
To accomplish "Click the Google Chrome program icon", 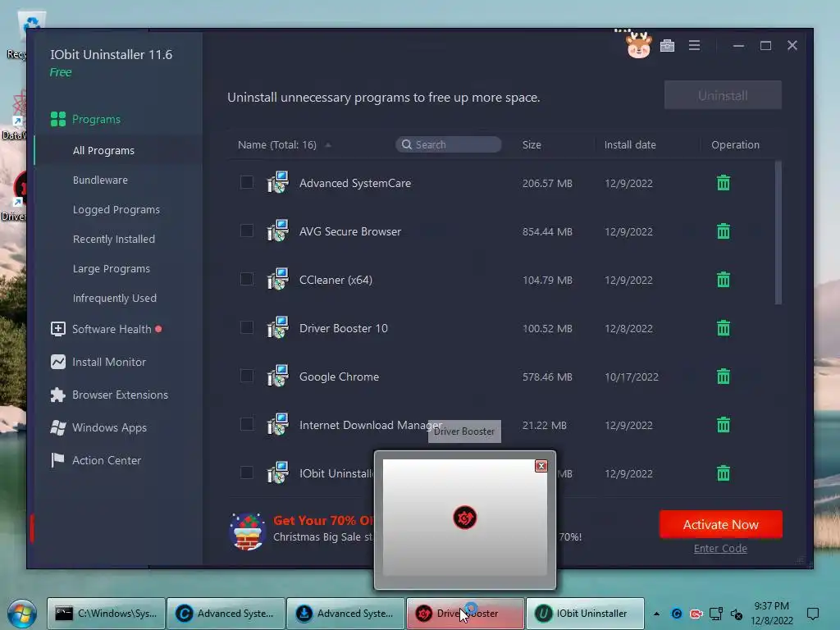I will point(277,376).
